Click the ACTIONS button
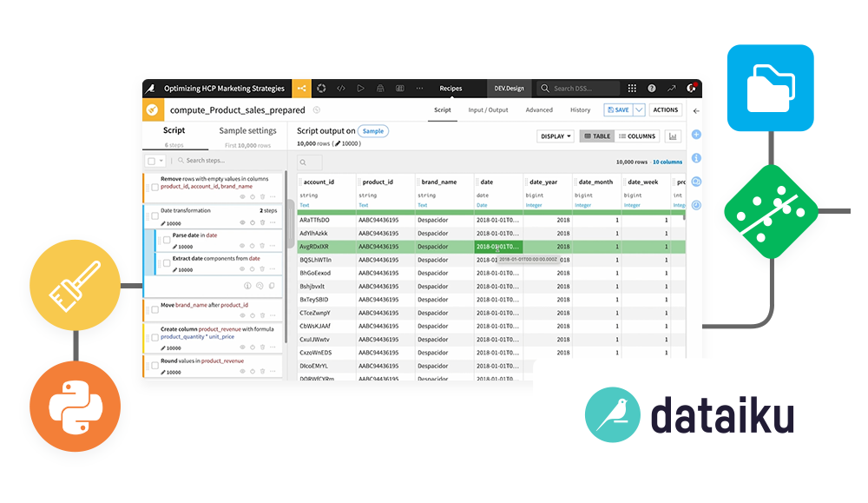The image size is (868, 503). [x=666, y=109]
